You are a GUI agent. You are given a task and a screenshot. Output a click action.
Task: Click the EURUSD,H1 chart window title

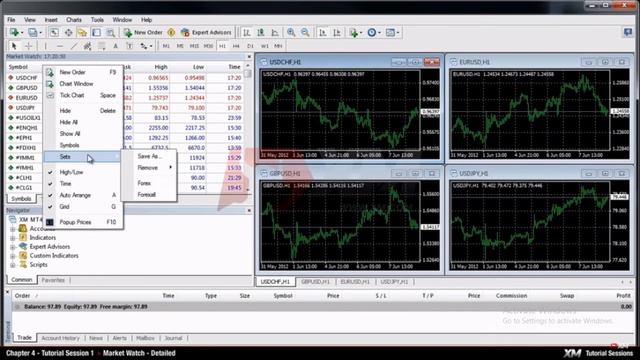475,62
